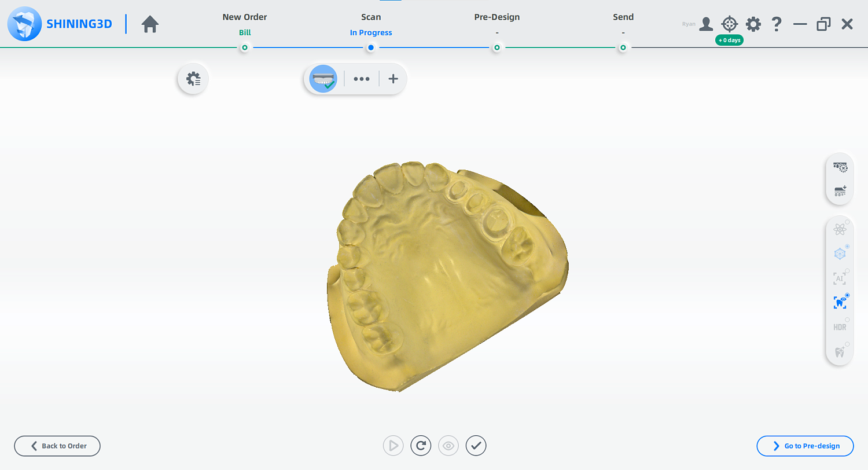Click the Scan progress marker dot
Viewport: 868px width, 470px height.
371,47
